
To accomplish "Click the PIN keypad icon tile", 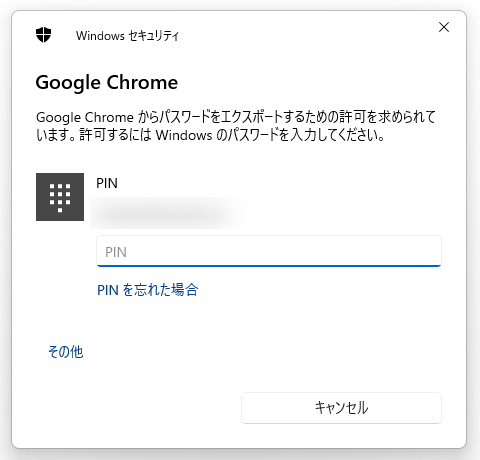I will [x=60, y=197].
